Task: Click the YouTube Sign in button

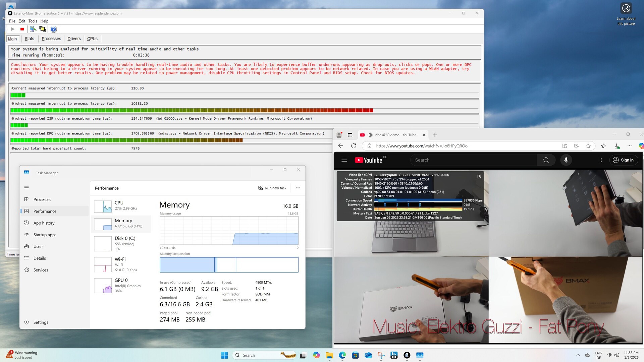Action: click(x=624, y=160)
